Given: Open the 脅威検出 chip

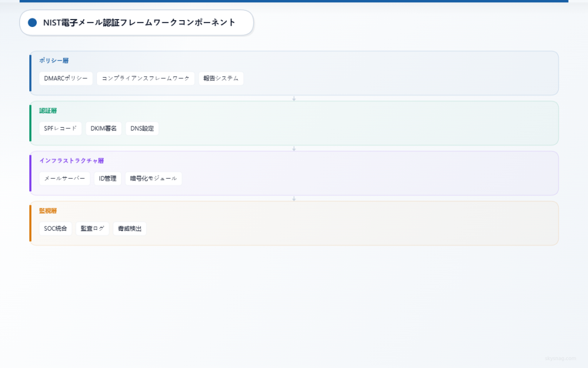Looking at the screenshot, I should coord(130,229).
